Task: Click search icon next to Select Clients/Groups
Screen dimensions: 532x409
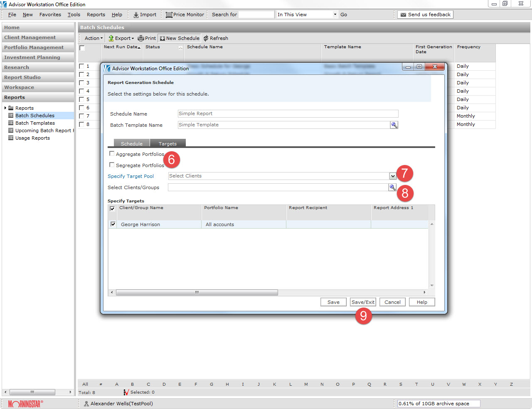Action: tap(392, 187)
